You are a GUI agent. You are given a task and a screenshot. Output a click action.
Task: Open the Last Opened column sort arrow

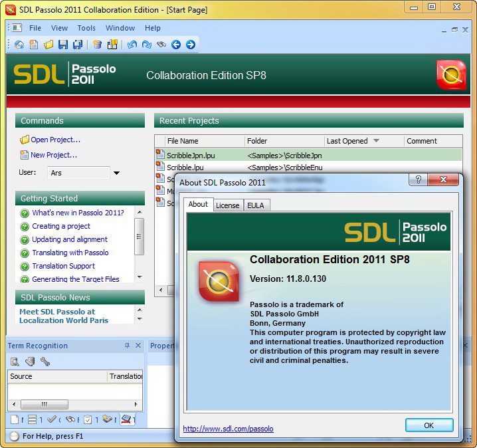pos(376,141)
